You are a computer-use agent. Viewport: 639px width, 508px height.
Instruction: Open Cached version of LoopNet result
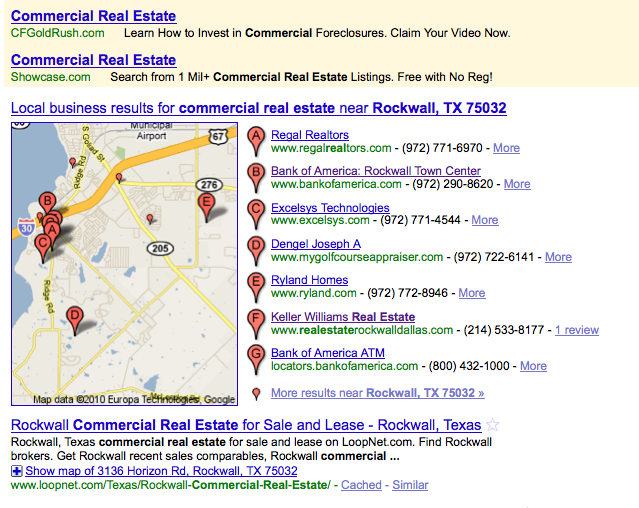pyautogui.click(x=361, y=485)
